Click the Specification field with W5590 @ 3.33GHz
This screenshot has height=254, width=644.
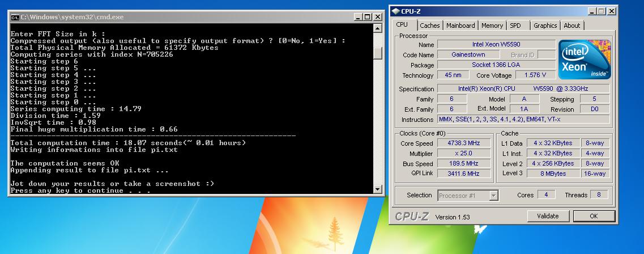(x=524, y=89)
